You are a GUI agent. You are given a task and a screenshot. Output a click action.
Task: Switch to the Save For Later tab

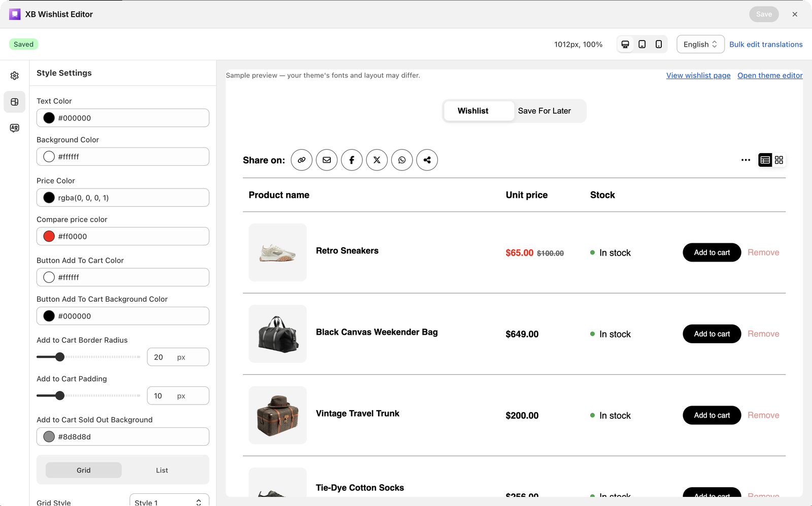[545, 111]
